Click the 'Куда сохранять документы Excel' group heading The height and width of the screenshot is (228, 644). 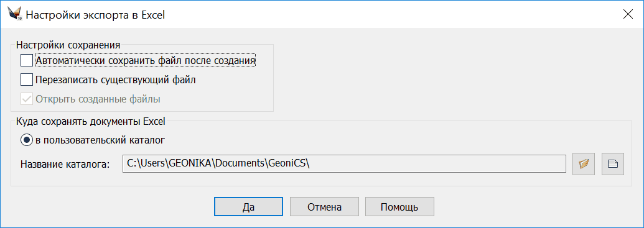coord(90,121)
